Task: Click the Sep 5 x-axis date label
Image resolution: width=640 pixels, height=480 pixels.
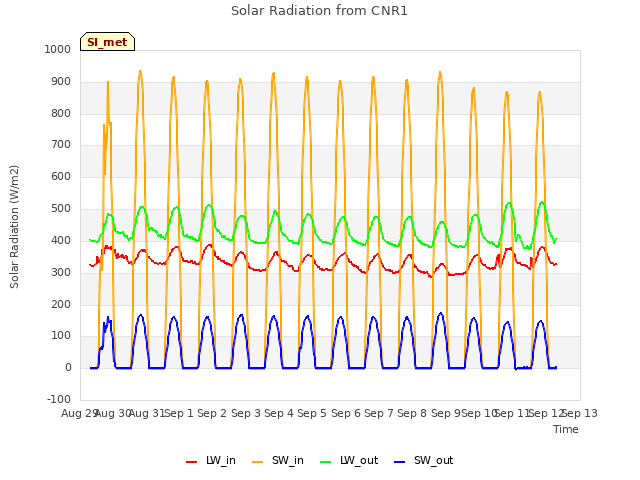Action: click(x=312, y=413)
